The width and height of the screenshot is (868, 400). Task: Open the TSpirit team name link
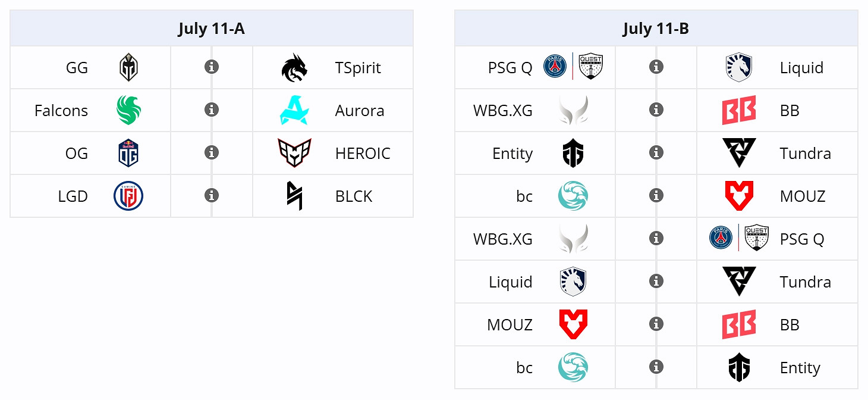coord(358,68)
